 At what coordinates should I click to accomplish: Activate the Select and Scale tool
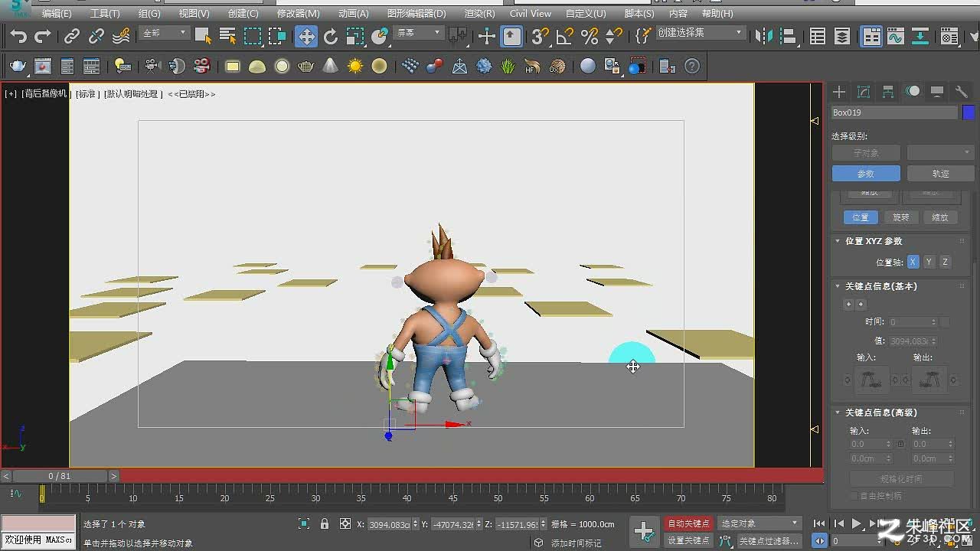tap(355, 36)
